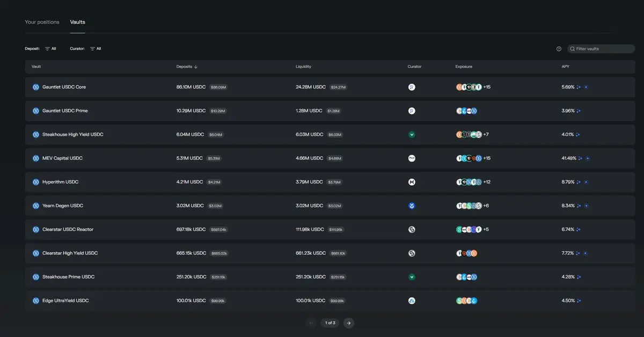Click the Liquidity column header

(303, 67)
